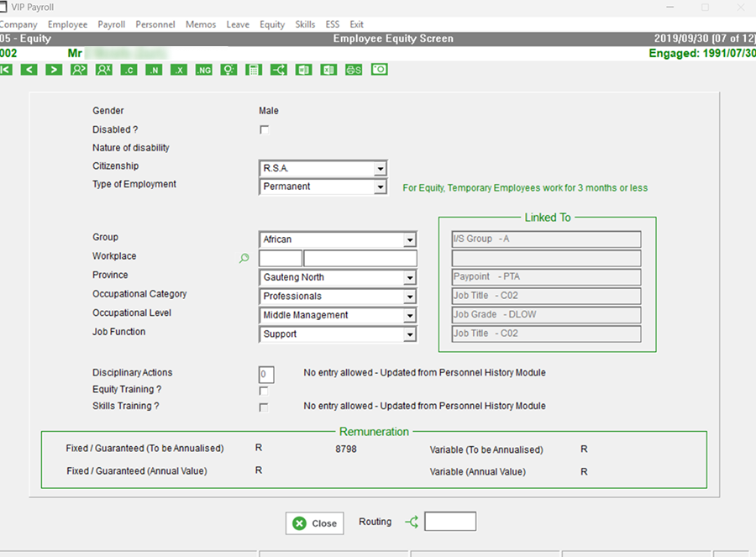Open the Payroll menu
This screenshot has width=756, height=557.
point(110,24)
